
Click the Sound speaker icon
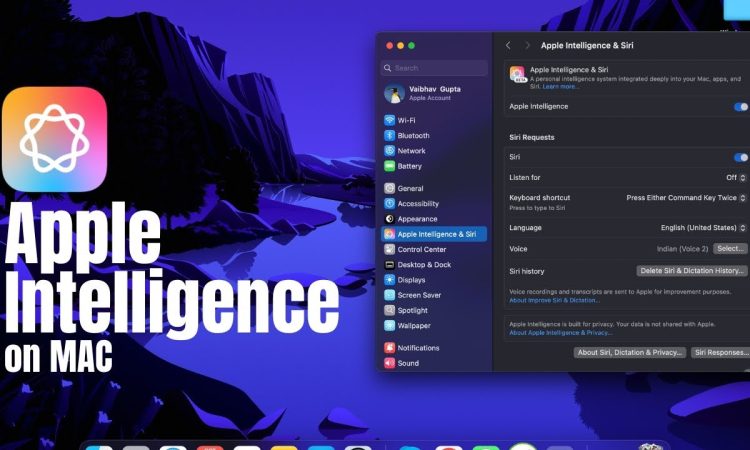tap(389, 363)
